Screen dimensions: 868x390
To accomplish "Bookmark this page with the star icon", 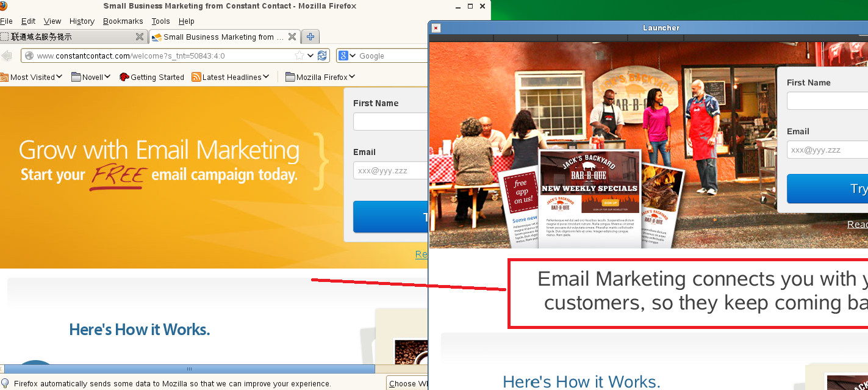I will click(x=299, y=56).
